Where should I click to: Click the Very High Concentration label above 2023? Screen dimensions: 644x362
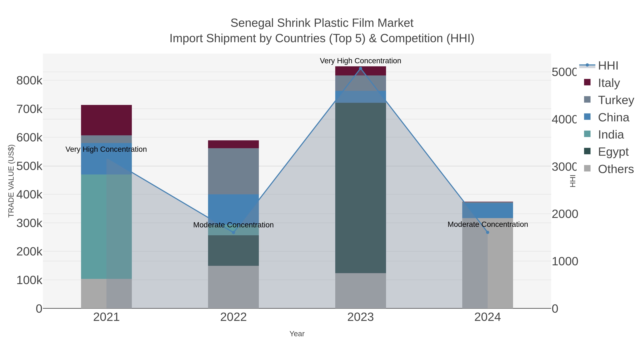point(360,61)
